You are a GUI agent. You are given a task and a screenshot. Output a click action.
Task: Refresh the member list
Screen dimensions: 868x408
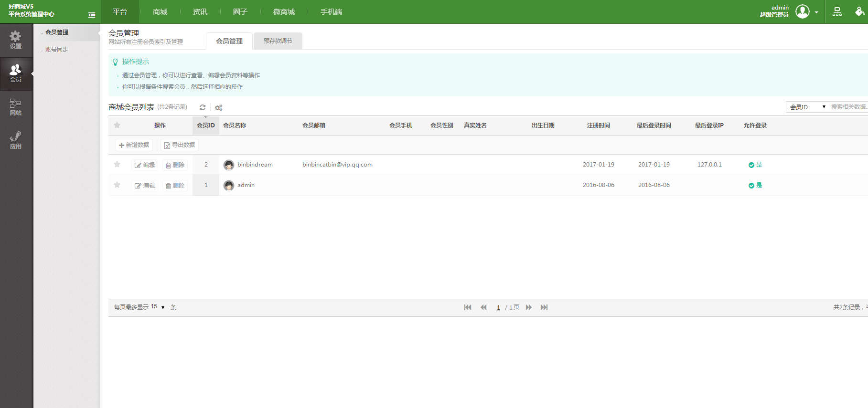[x=203, y=107]
